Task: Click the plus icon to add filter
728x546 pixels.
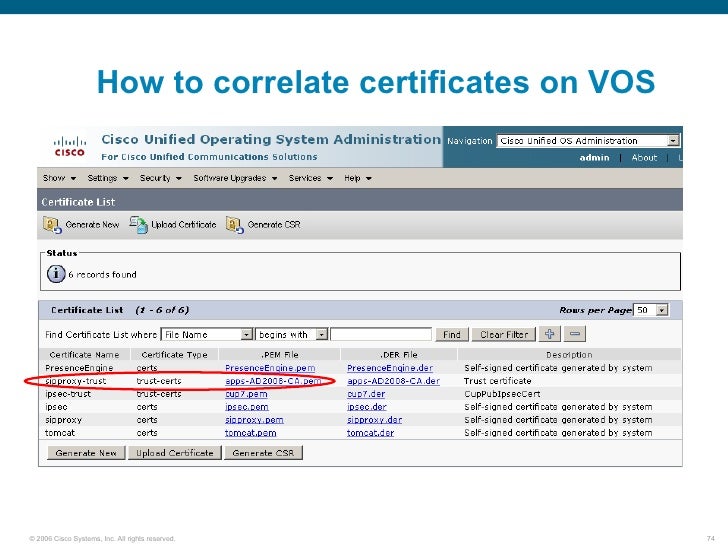Action: [x=550, y=334]
